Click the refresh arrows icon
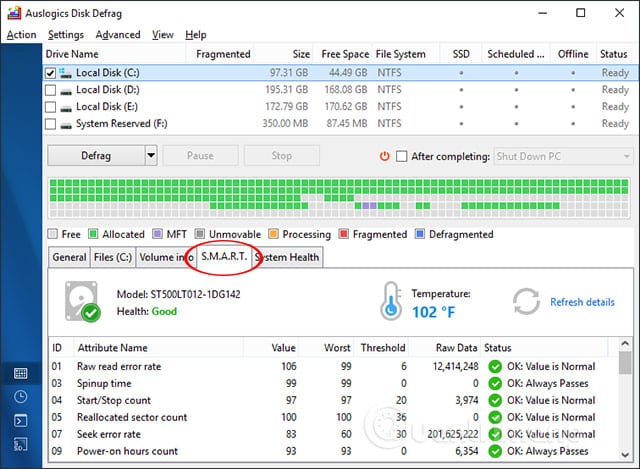Image resolution: width=640 pixels, height=469 pixels. pos(526,302)
